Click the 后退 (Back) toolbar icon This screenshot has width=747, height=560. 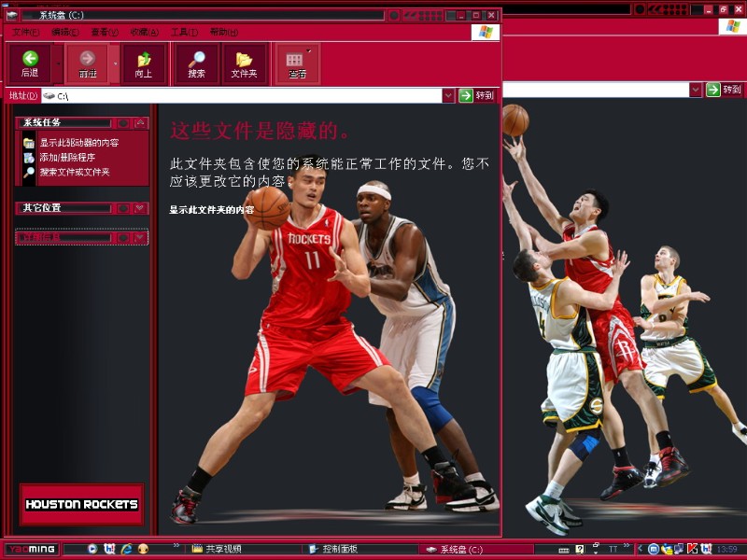(x=30, y=63)
